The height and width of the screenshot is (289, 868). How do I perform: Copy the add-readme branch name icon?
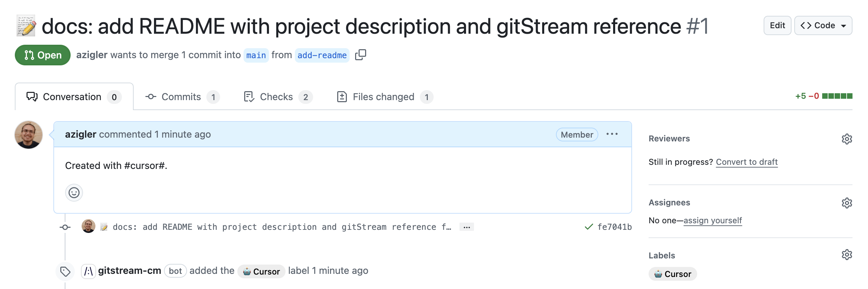360,55
